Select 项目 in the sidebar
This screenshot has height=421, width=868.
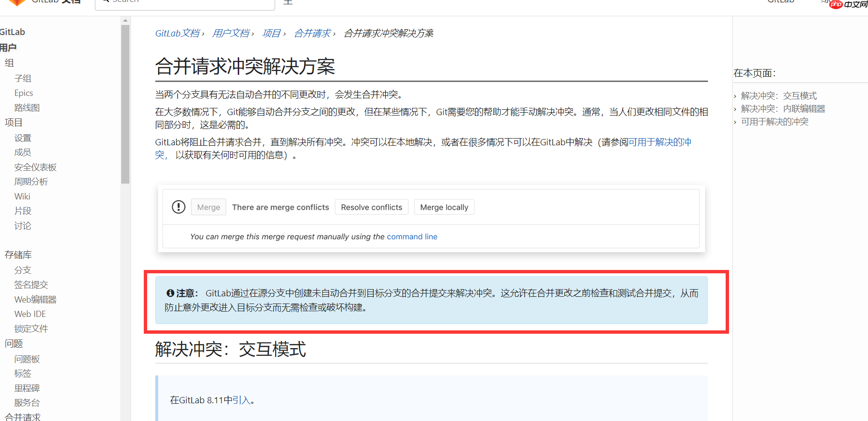point(13,123)
